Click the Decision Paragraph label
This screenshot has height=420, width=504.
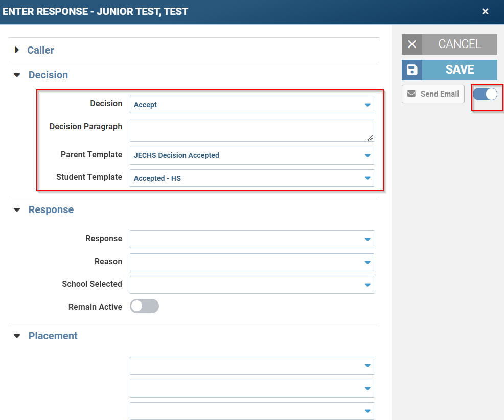pos(86,127)
